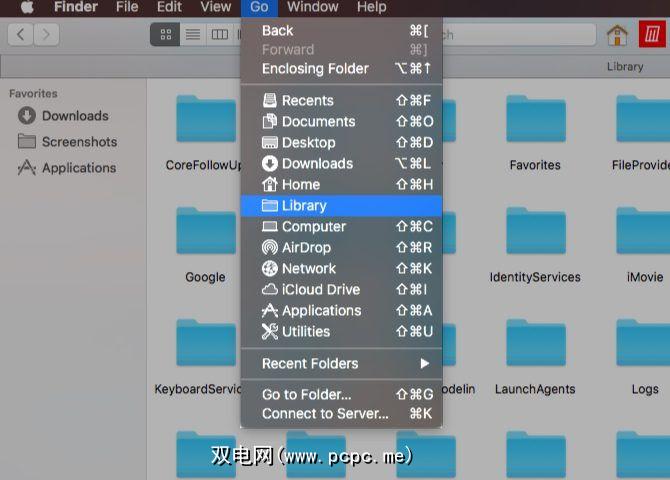Choose Applications in Go menu
This screenshot has height=480, width=670.
click(x=341, y=311)
